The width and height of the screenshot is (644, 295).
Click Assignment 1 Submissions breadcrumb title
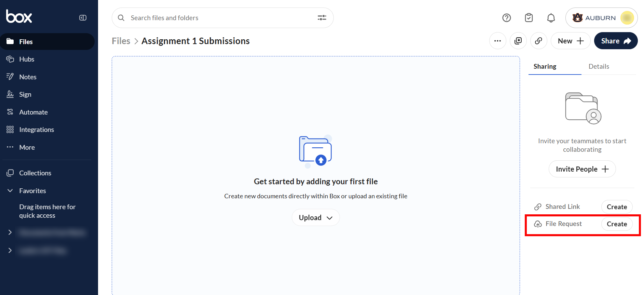click(195, 41)
